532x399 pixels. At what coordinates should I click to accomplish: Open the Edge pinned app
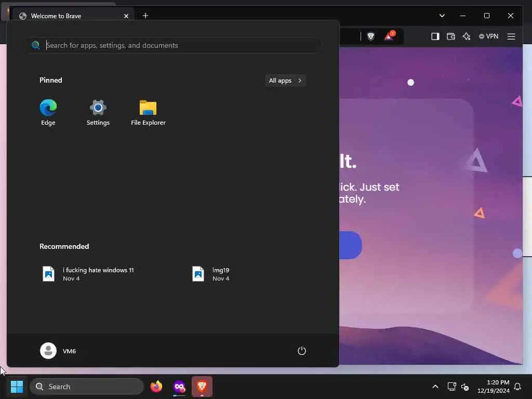tap(48, 113)
